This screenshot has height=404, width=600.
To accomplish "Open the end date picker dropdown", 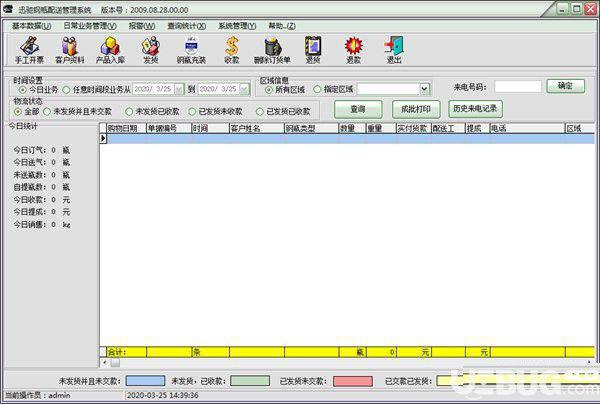I will point(244,90).
